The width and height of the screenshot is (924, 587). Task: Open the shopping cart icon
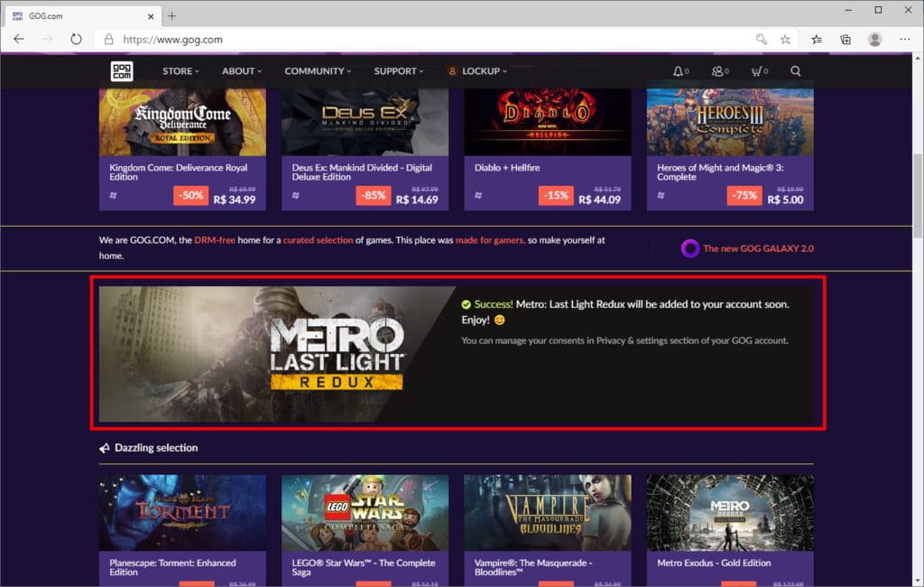(x=756, y=71)
